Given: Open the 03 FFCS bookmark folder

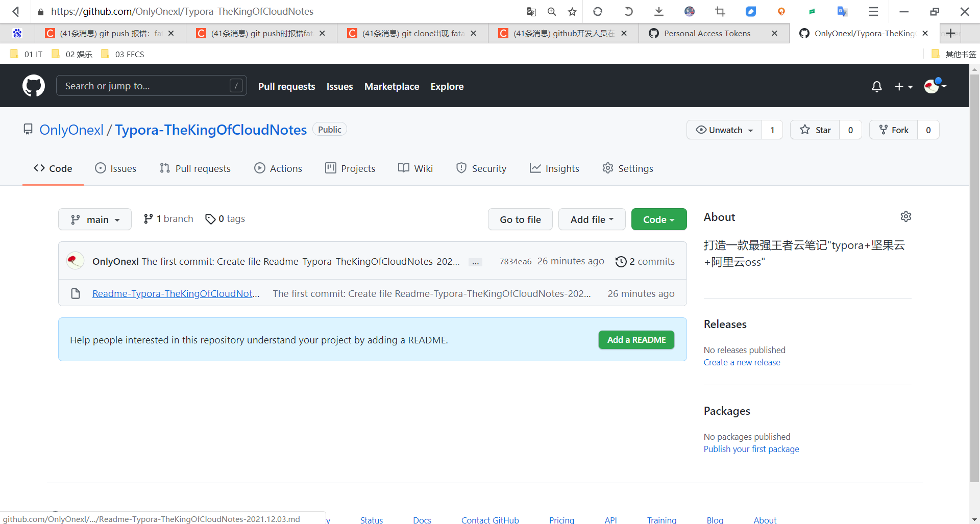Looking at the screenshot, I should [123, 54].
